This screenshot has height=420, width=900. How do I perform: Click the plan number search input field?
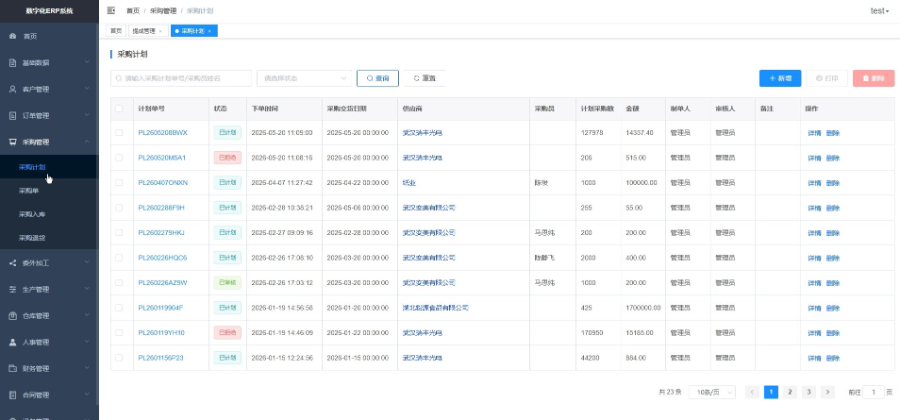tap(181, 78)
